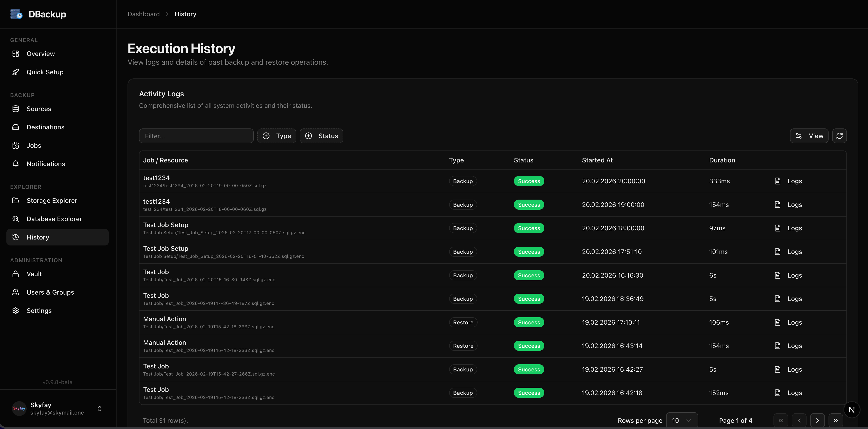The width and height of the screenshot is (868, 429).
Task: Click the refresh icon to reload activity logs
Action: coord(840,136)
